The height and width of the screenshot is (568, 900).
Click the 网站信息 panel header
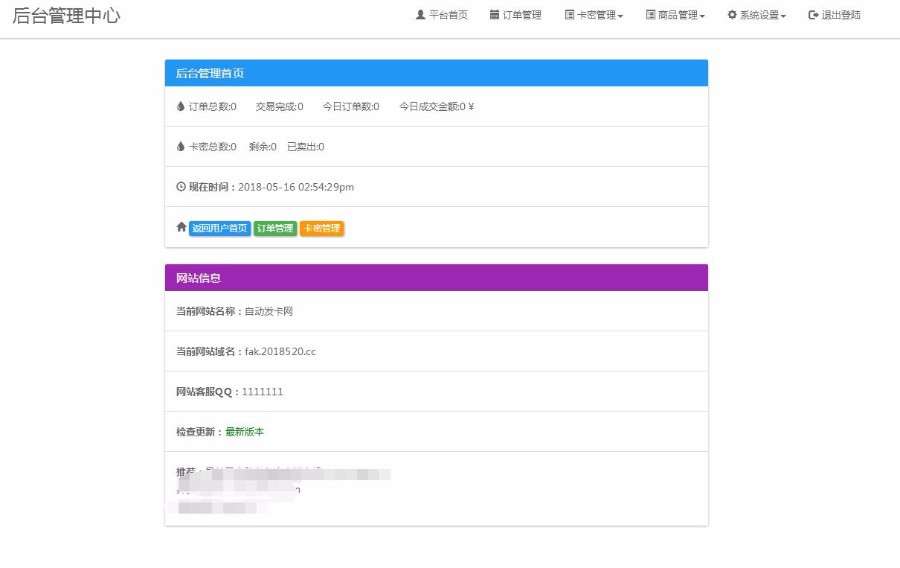point(436,278)
